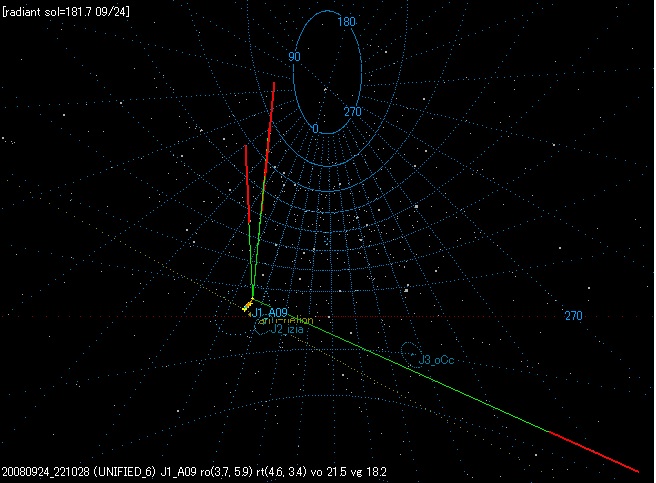Click the 'vg 18.2' value in status line
Viewport: 656px width, 483px height.
click(369, 472)
